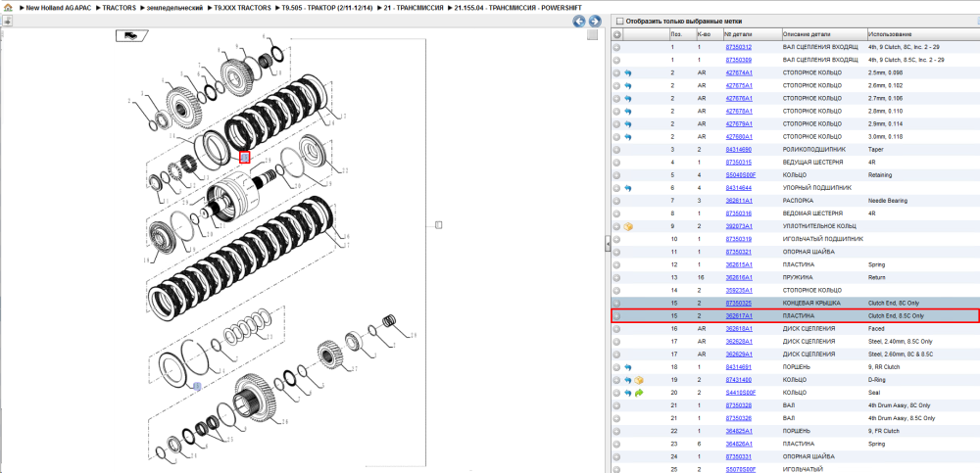The image size is (980, 473).
Task: Click small square handle beside the diagram
Action: click(x=439, y=225)
